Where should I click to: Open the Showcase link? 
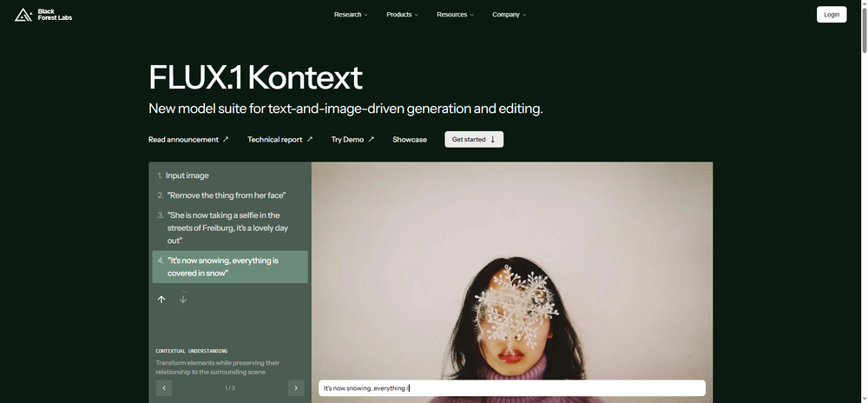click(410, 140)
